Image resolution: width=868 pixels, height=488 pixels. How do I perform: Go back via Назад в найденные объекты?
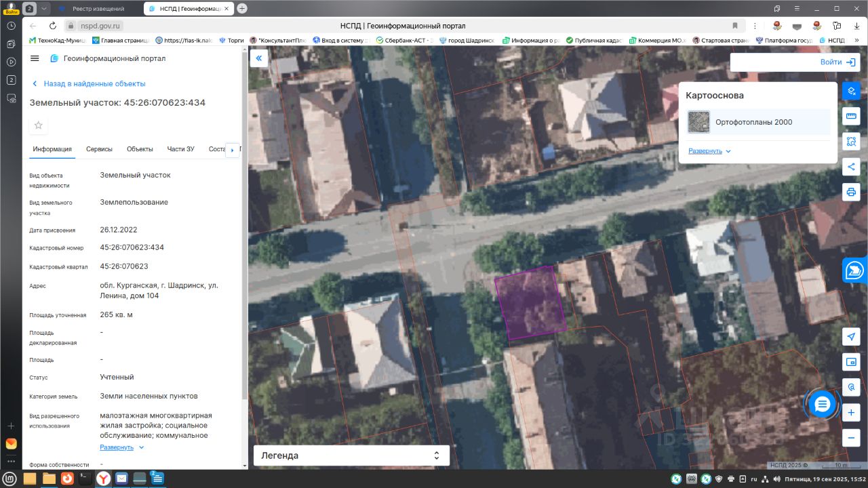[x=89, y=83]
